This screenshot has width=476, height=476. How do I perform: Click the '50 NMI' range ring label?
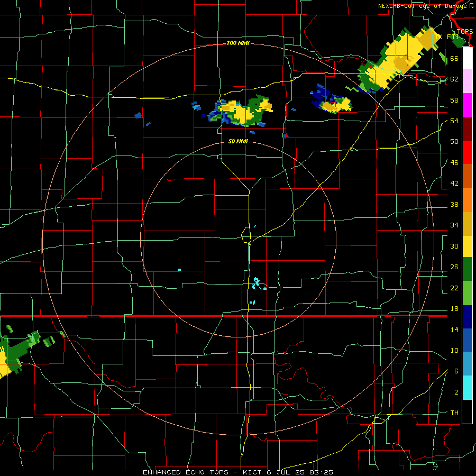click(x=238, y=141)
